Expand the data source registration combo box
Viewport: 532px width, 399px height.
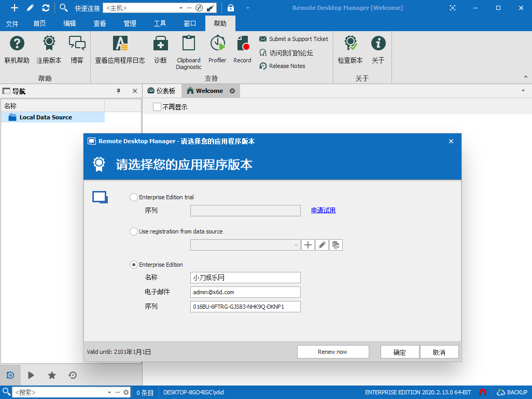(x=296, y=245)
